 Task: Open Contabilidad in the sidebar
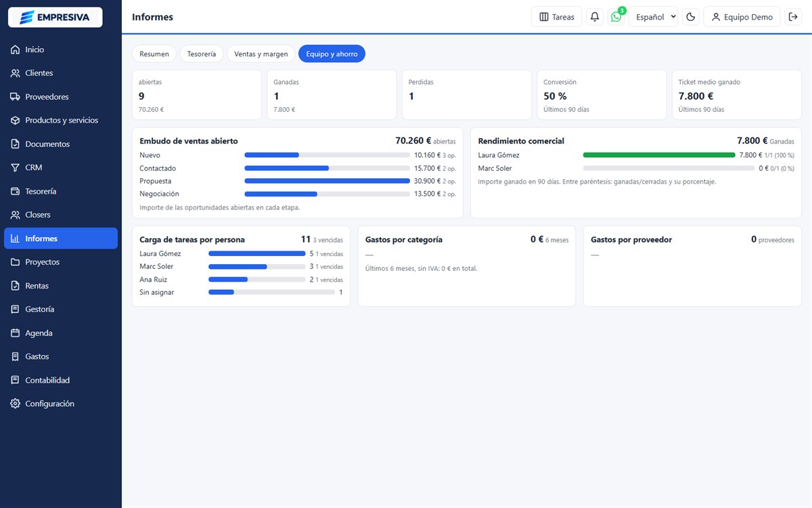pos(61,380)
